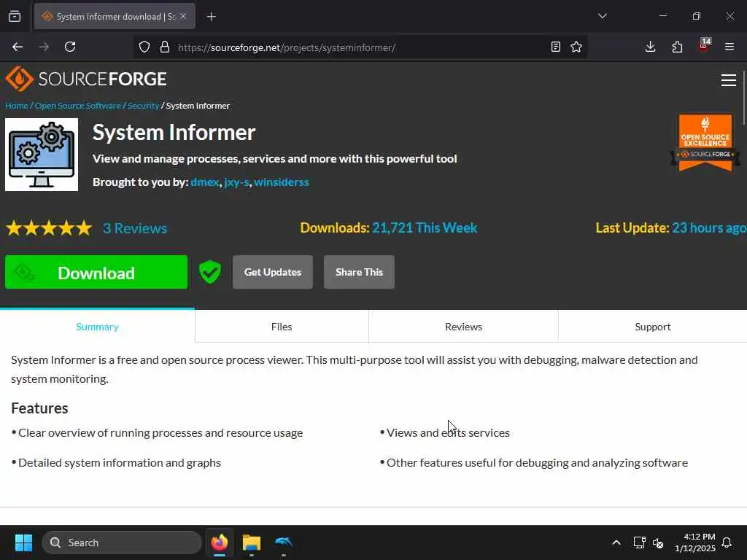Click the Open Source Excellence badge
747x560 pixels.
[x=705, y=142]
